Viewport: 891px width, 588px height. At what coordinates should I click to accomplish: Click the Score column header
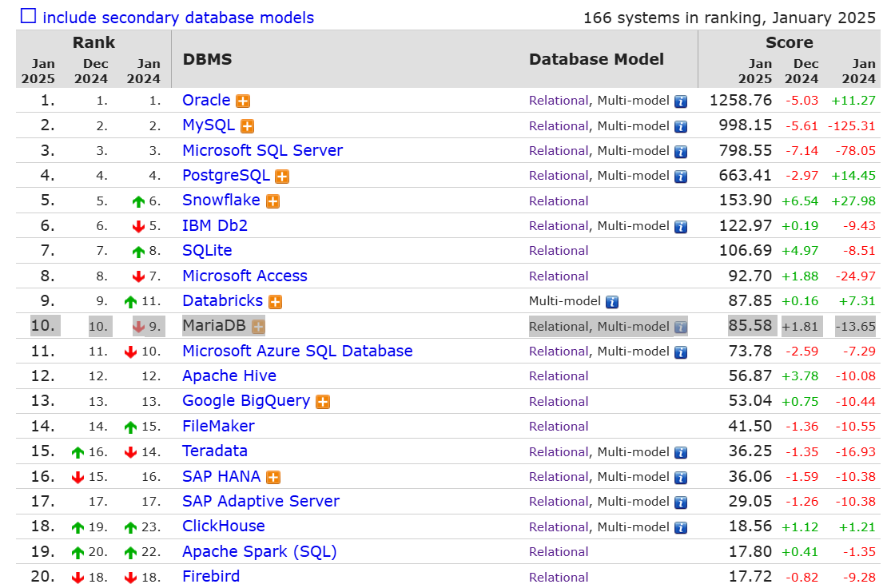pyautogui.click(x=790, y=42)
